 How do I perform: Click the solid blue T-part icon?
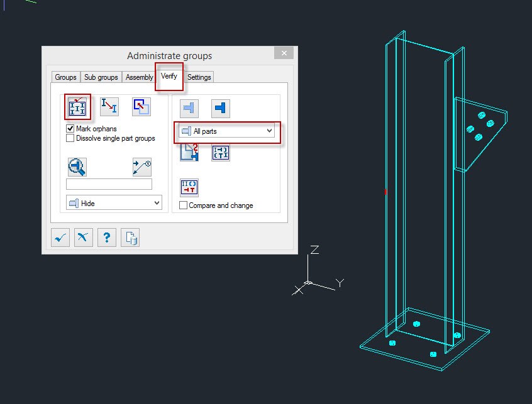tap(220, 108)
